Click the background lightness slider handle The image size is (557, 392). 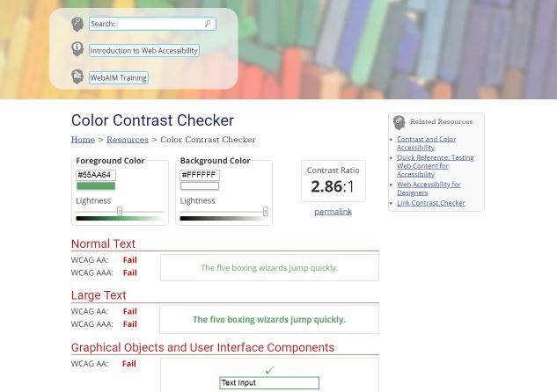266,212
